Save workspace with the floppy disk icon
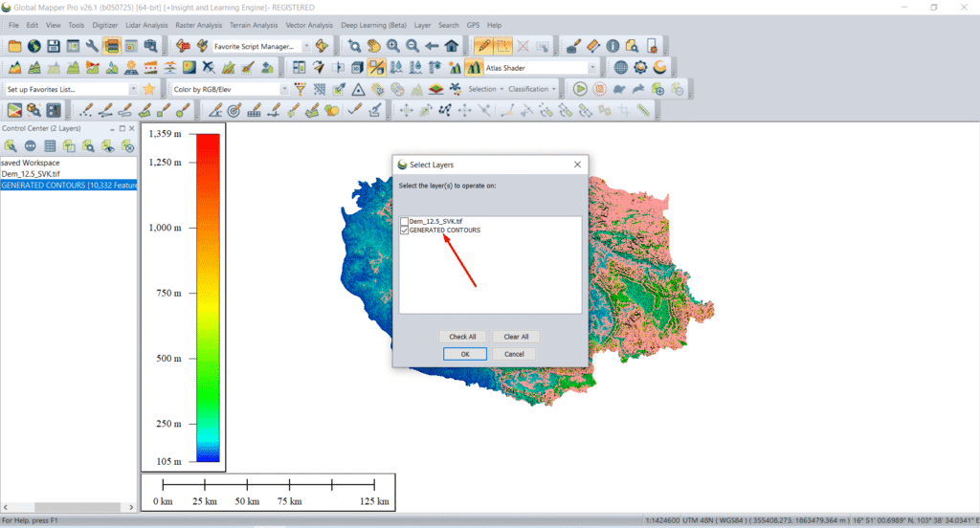980x528 pixels. (54, 46)
